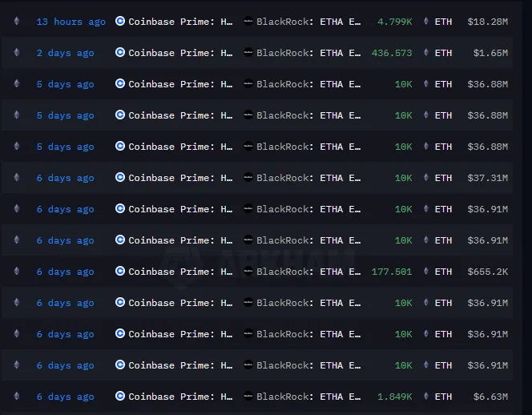Click the 4.799K ETH amount
This screenshot has width=532, height=415.
tap(394, 22)
